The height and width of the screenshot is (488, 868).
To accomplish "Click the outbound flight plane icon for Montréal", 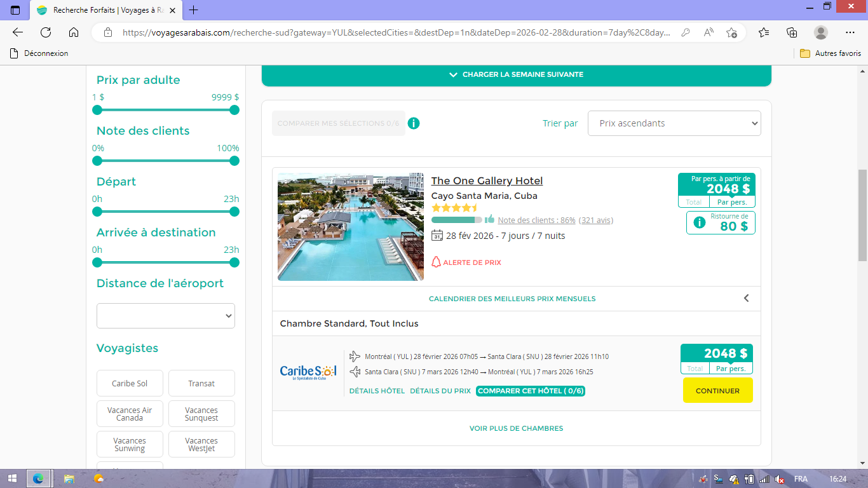I will [x=355, y=356].
